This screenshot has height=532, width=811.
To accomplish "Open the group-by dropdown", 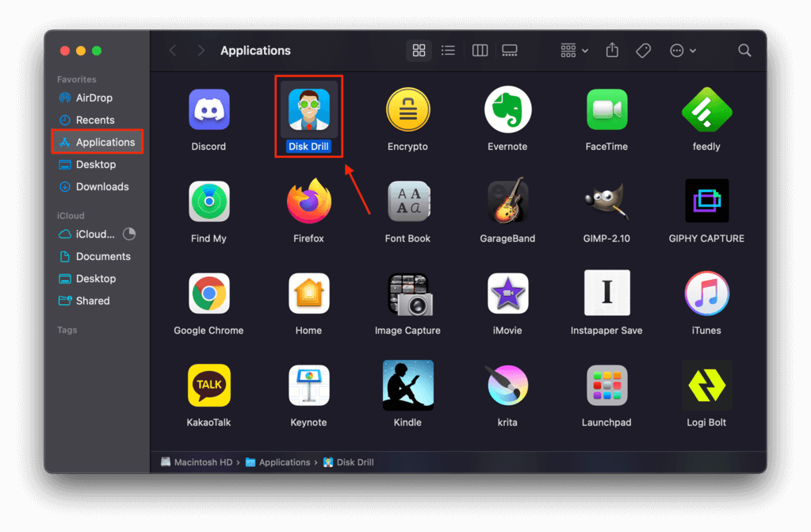I will (574, 50).
